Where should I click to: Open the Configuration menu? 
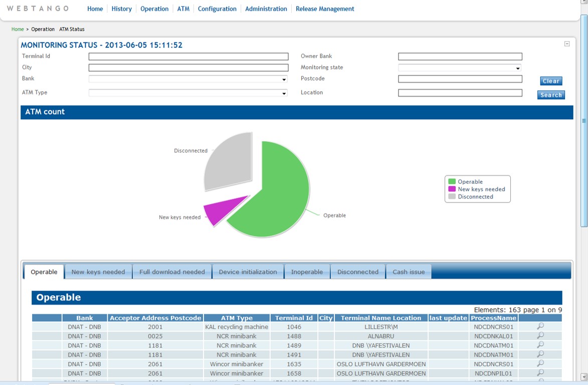(x=217, y=9)
